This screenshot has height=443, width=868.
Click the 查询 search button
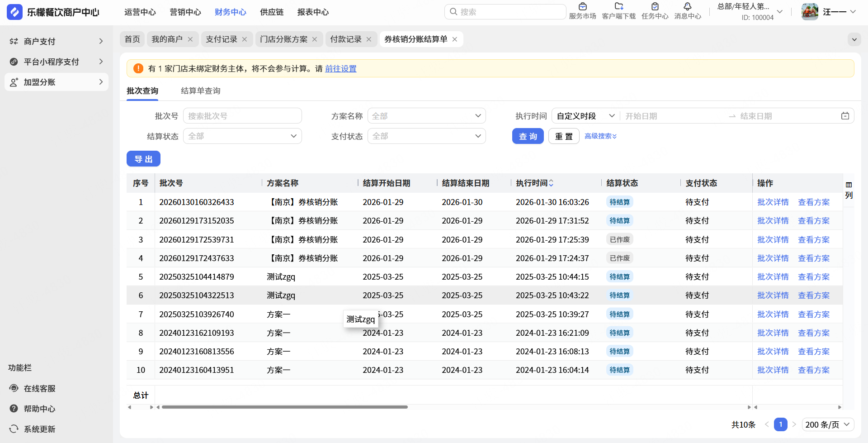528,136
